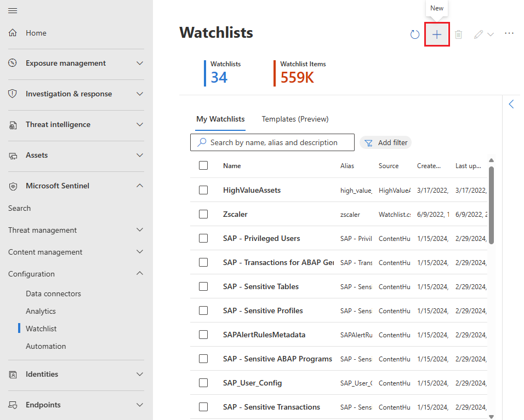This screenshot has height=420, width=524.
Task: Check the Zscaler row checkbox
Action: [203, 214]
